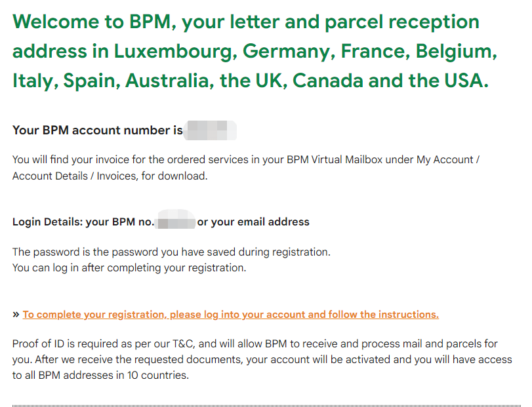
Task: Click the 'Login Details: your BPM no.' label
Action: (x=83, y=222)
